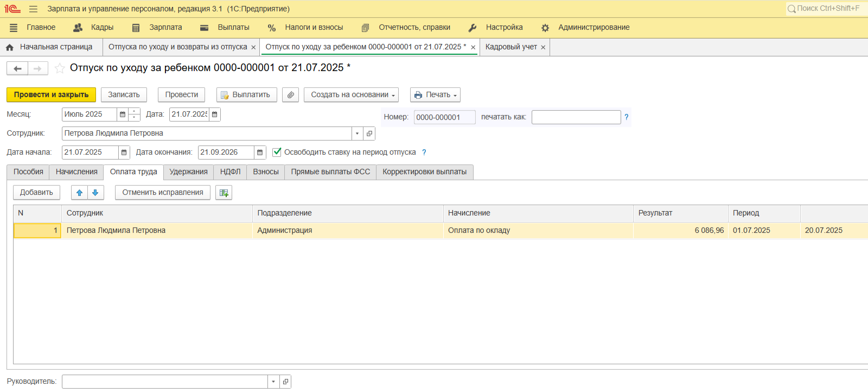
Task: Expand Руководитель dropdown list
Action: tap(273, 382)
